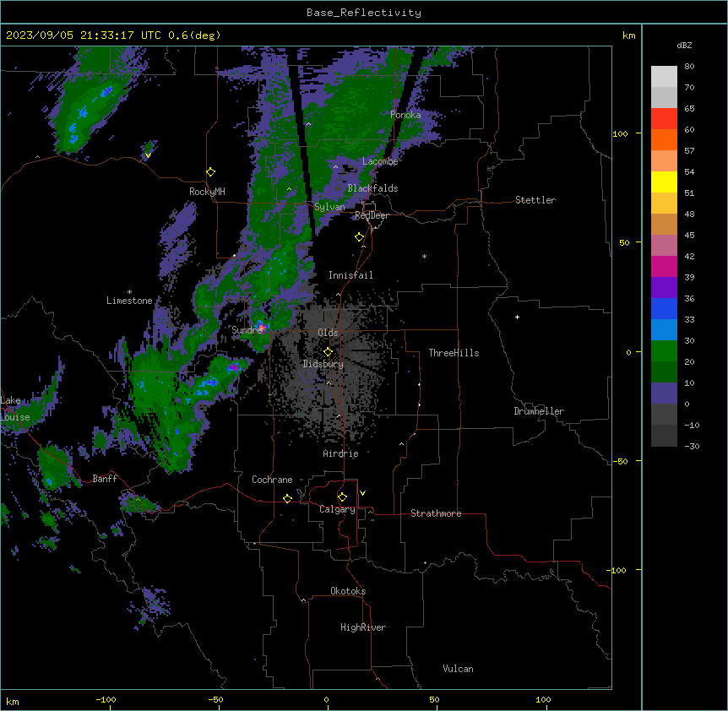Click the Cochrane town label
The width and height of the screenshot is (728, 711).
[x=272, y=480]
